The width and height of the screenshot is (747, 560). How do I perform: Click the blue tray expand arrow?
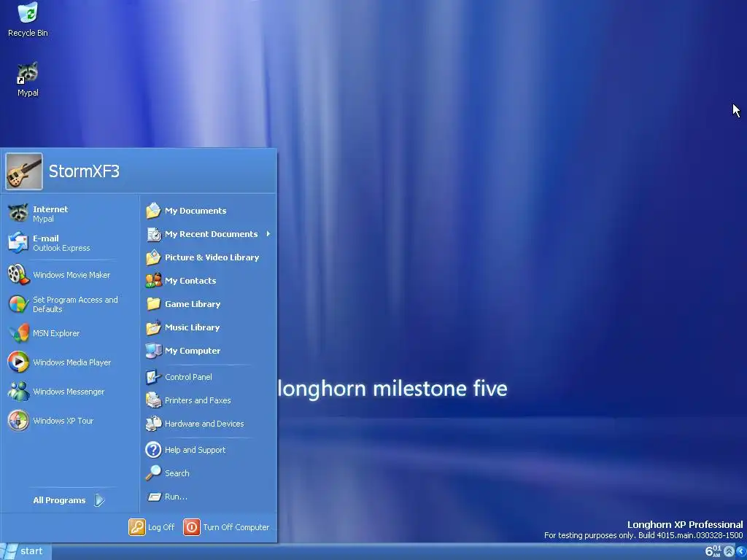(741, 551)
